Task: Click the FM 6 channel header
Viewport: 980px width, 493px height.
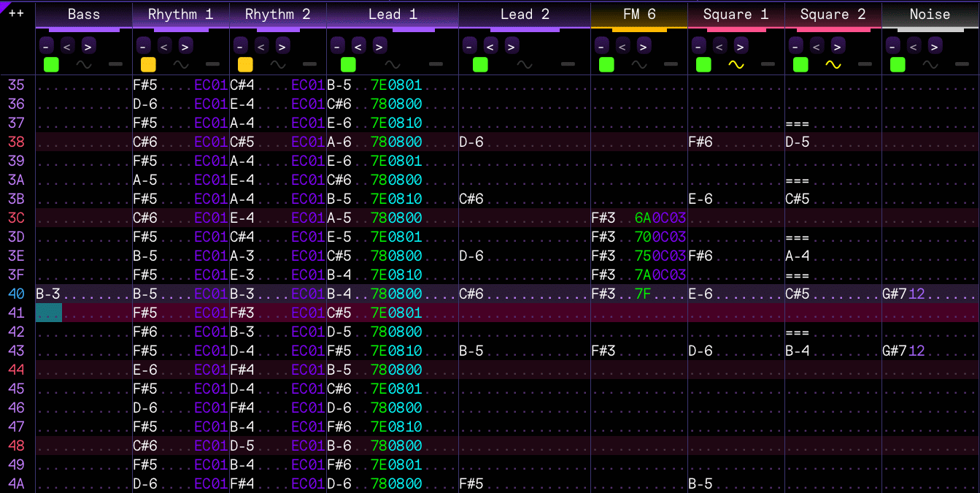Action: (x=639, y=14)
